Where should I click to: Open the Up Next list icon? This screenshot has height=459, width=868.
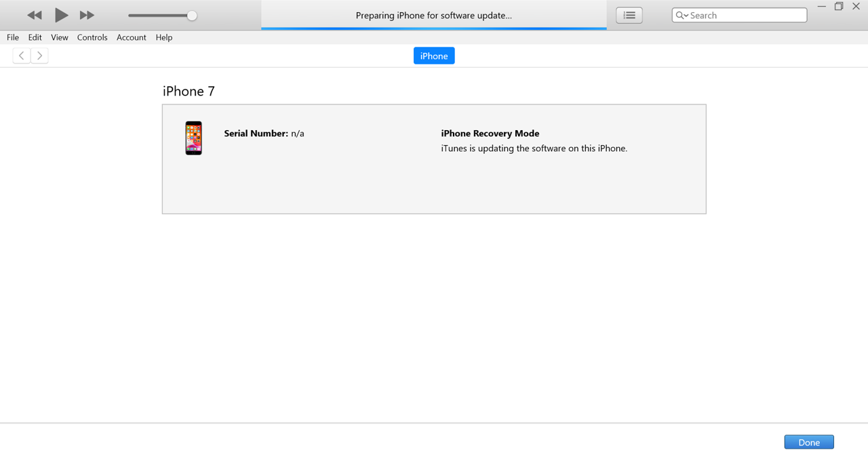click(629, 15)
